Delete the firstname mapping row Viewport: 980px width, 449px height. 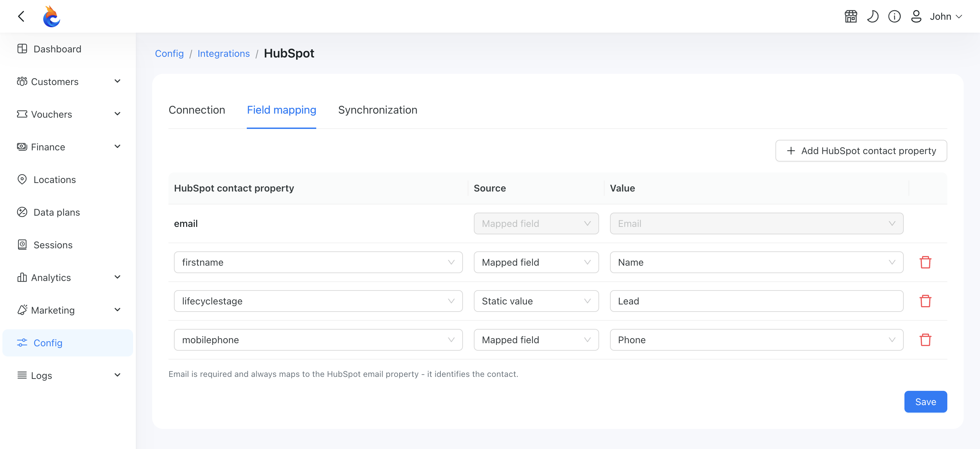(925, 262)
